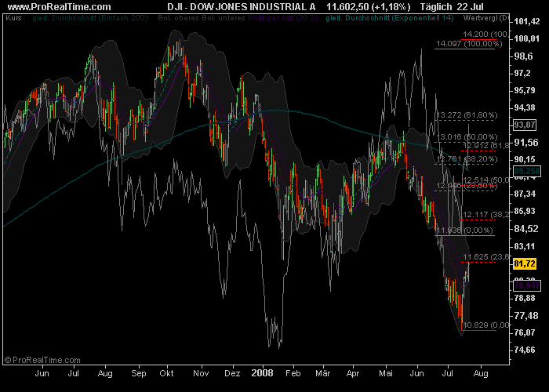Click the 95,79 price axis label
Image resolution: width=549 pixels, height=392 pixels.
click(x=524, y=90)
